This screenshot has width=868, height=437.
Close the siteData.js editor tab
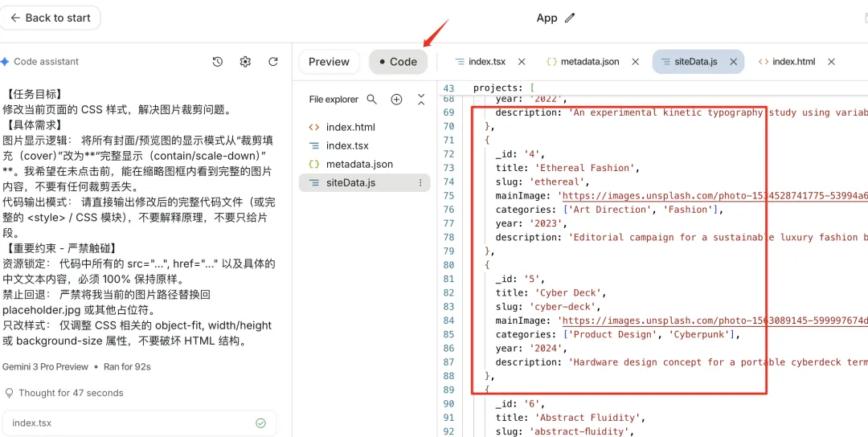point(733,62)
